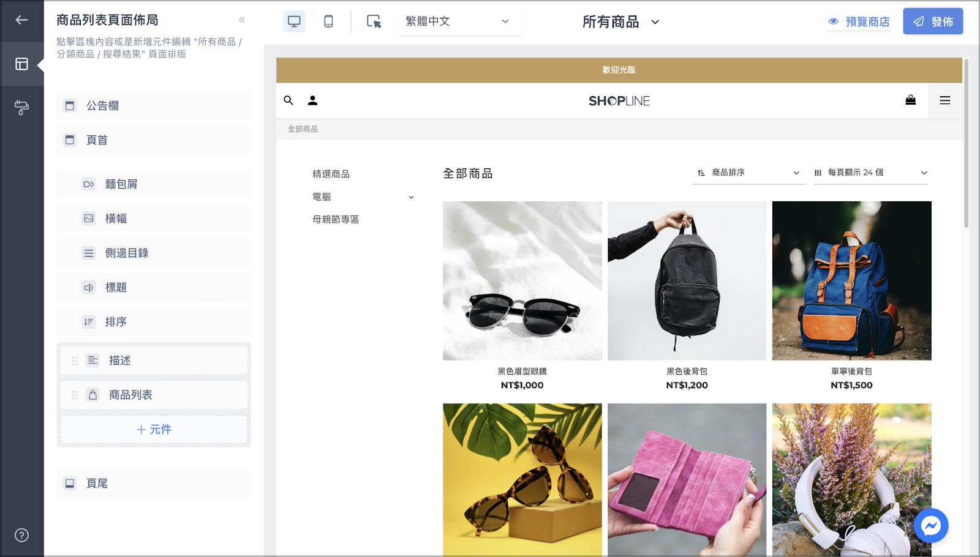
Task: Open the theme paint roller icon
Action: [21, 108]
